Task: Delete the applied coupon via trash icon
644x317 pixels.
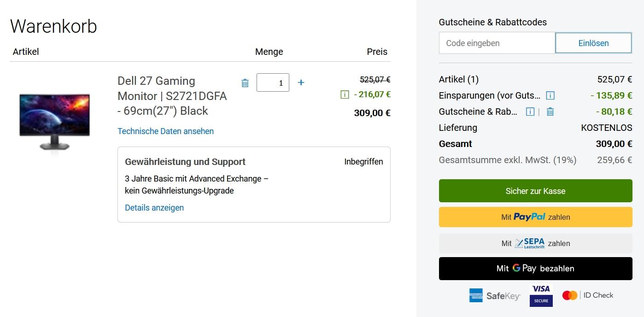Action: pos(550,112)
